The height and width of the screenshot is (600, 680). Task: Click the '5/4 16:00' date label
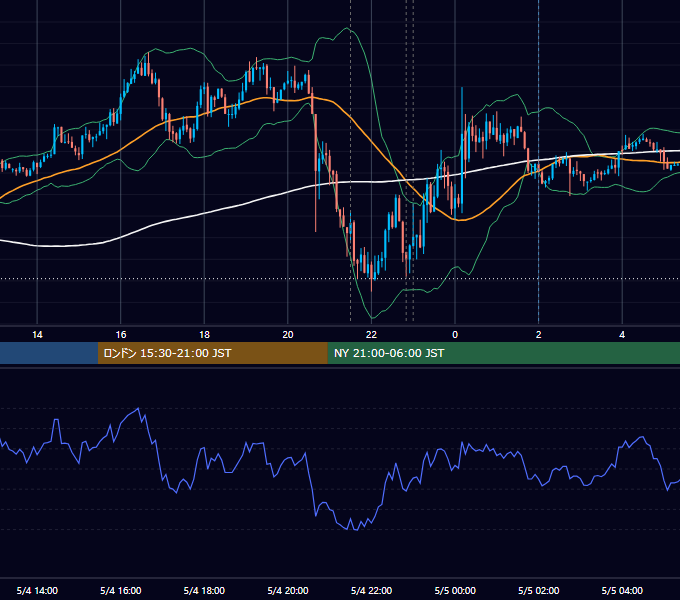click(121, 590)
